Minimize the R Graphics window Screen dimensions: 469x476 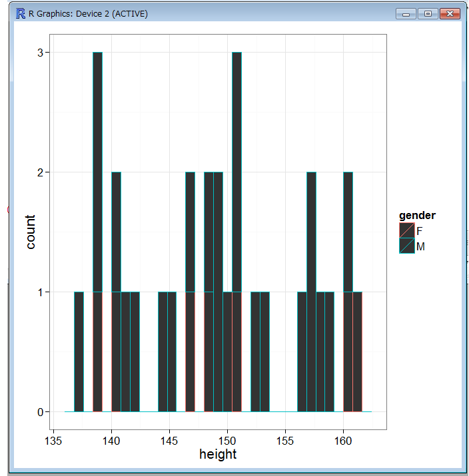pyautogui.click(x=406, y=14)
